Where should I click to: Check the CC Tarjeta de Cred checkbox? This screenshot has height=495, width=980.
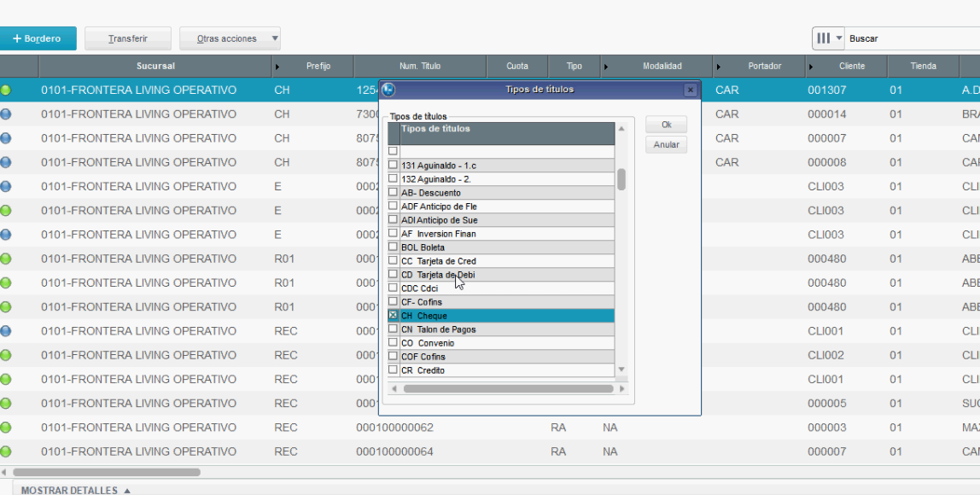(x=394, y=260)
